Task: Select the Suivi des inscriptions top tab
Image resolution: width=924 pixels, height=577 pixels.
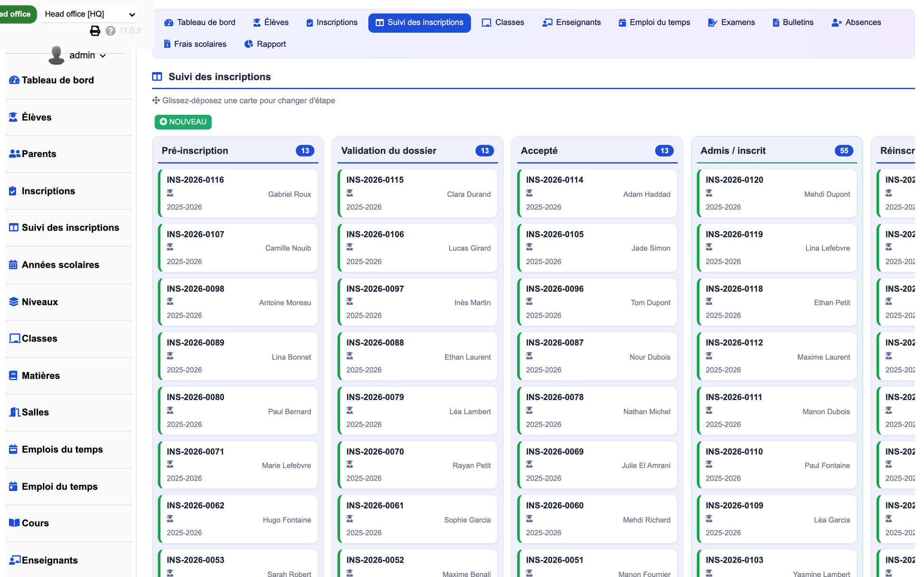Action: point(419,23)
